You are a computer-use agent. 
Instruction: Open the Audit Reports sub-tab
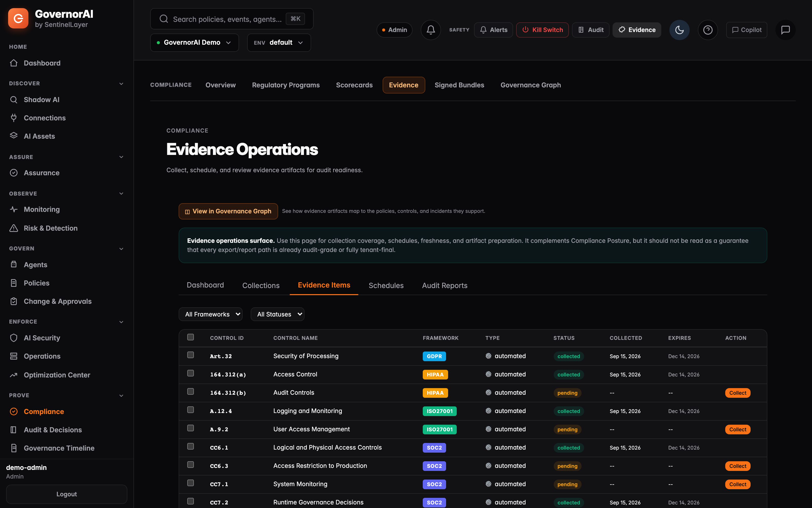[x=445, y=285]
